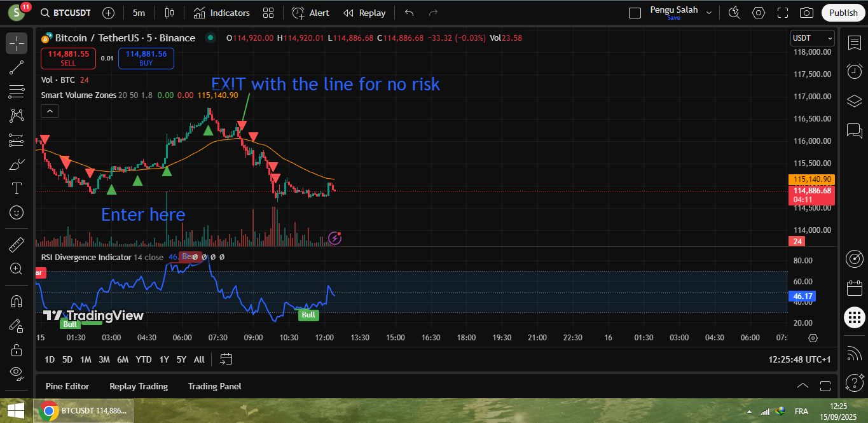Screen dimensions: 868x423
Task: Select the ruler measure tool
Action: click(17, 244)
